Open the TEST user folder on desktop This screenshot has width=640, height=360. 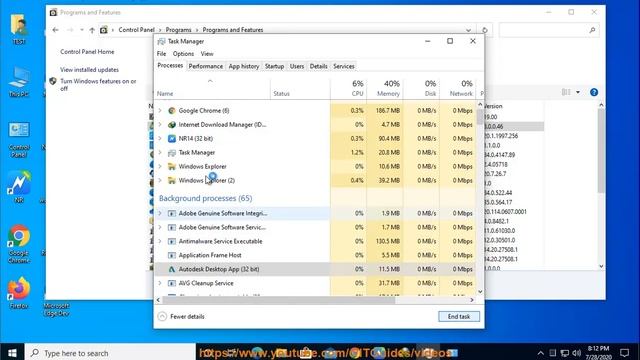click(x=19, y=29)
